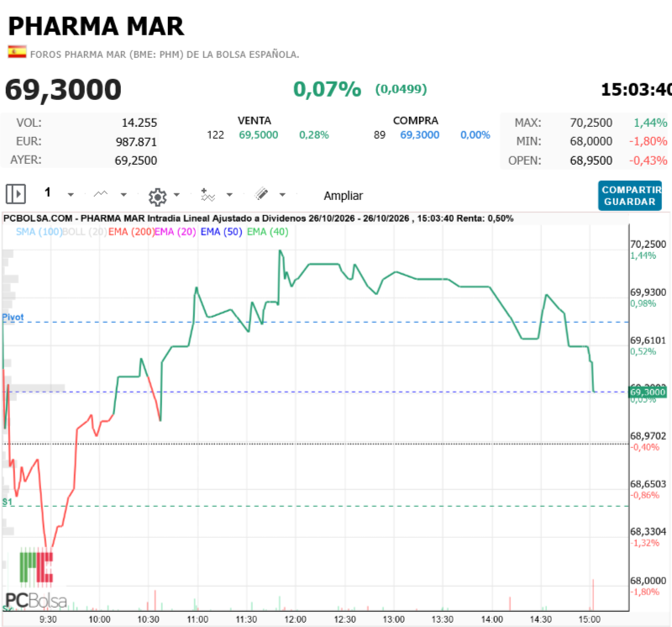The height and width of the screenshot is (627, 672).
Task: Open chart settings gear icon
Action: [157, 197]
